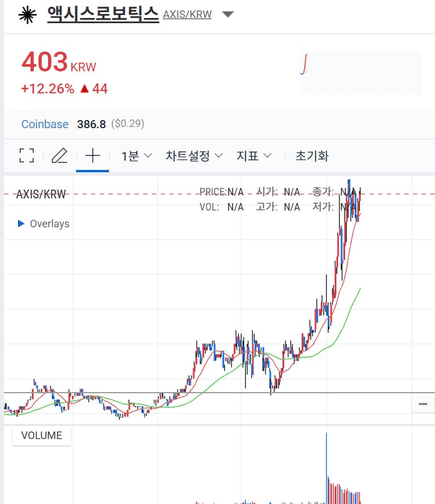This screenshot has width=435, height=504.
Task: Click the +12.26% change value
Action: click(x=48, y=89)
